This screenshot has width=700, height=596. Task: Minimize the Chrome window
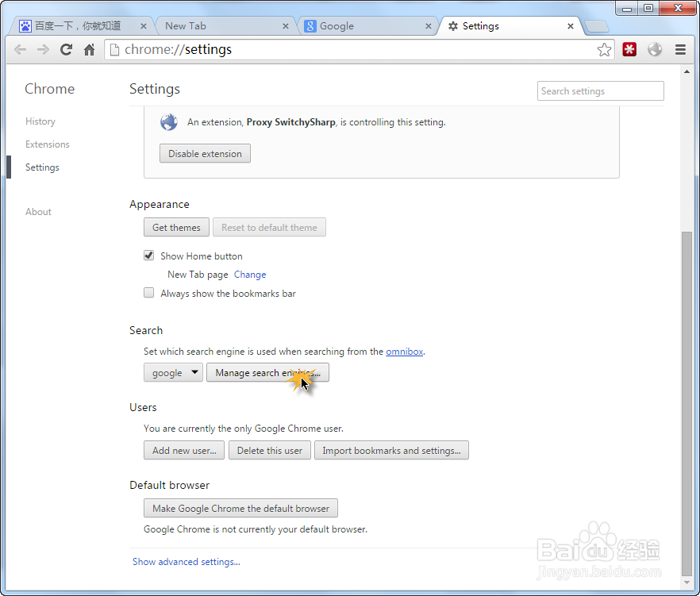(x=627, y=9)
